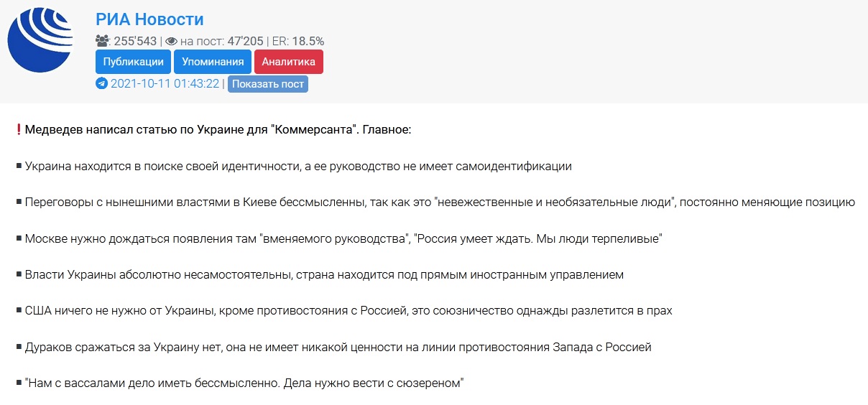The image size is (868, 405).
Task: Open the 2021-10-11 01:43:22 timestamp link
Action: 165,83
